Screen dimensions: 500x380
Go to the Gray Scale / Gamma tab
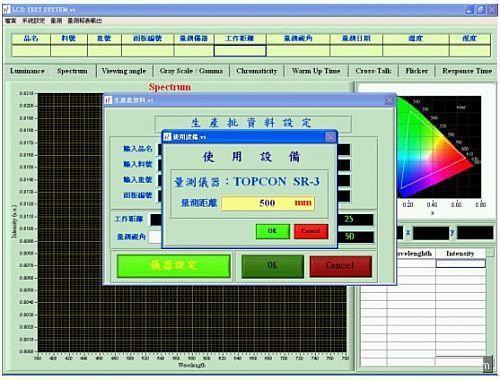(191, 71)
